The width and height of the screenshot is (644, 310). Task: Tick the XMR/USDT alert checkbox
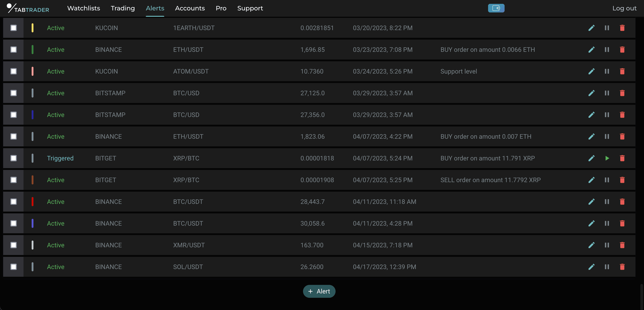[14, 245]
